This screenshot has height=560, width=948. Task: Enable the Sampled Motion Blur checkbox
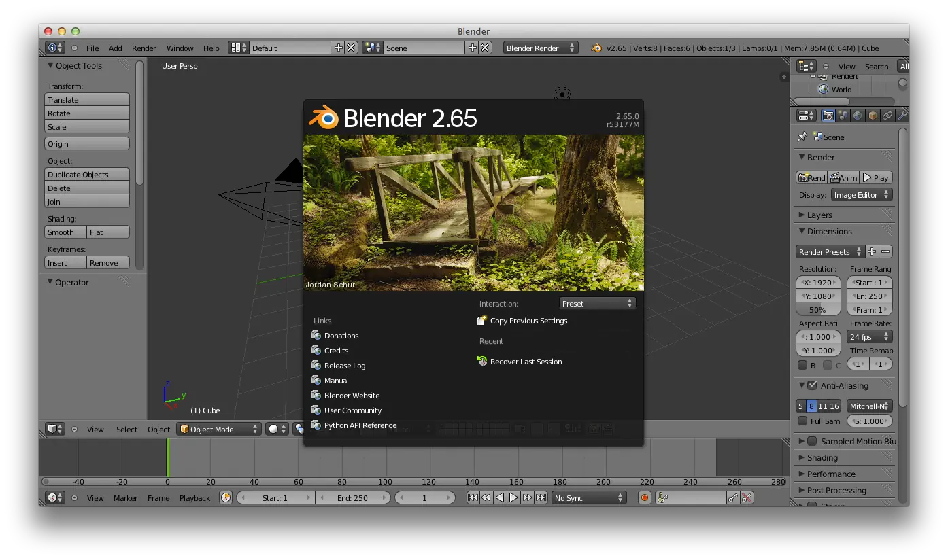pos(812,441)
